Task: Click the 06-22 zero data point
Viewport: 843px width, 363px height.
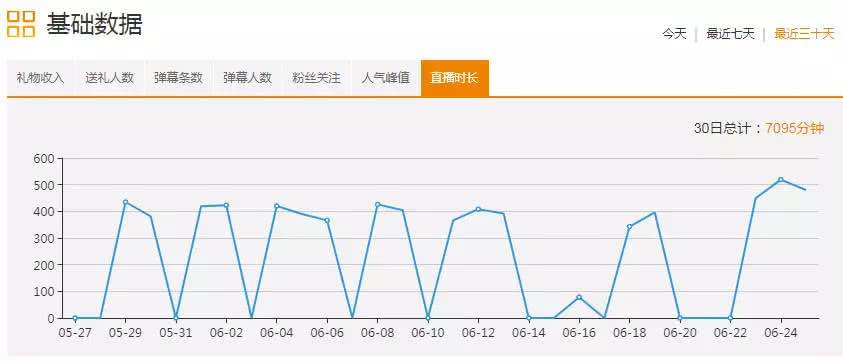Action: [x=730, y=318]
